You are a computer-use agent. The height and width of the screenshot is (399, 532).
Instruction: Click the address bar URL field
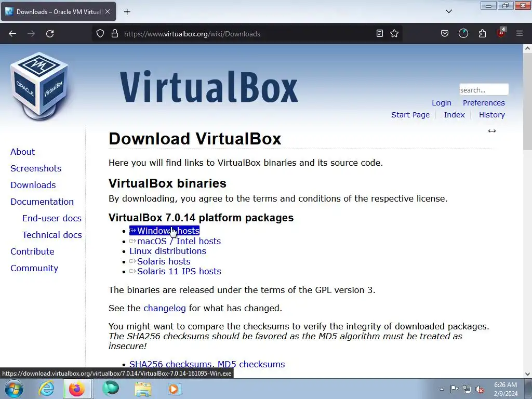[247, 34]
